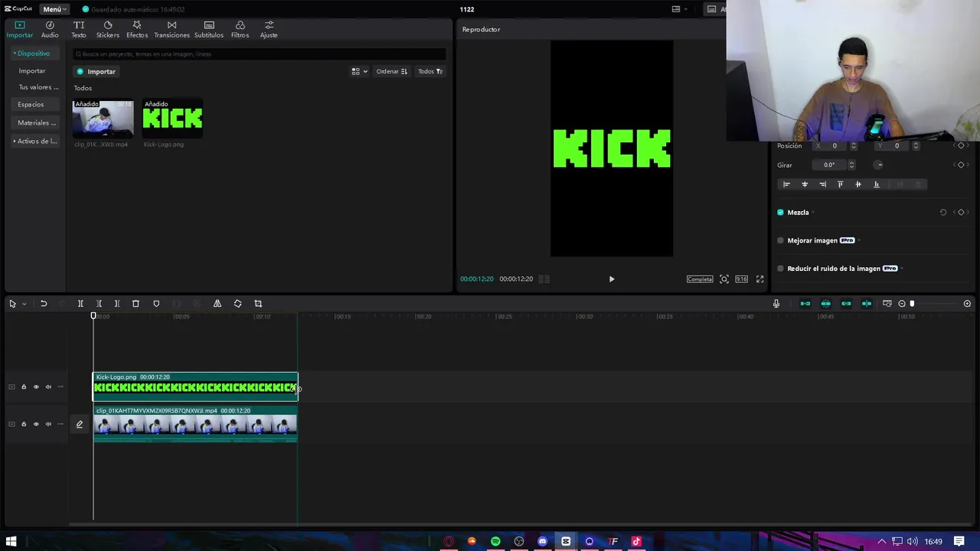Add a Girar keyframe diamond
Image resolution: width=980 pixels, height=551 pixels.
(961, 165)
